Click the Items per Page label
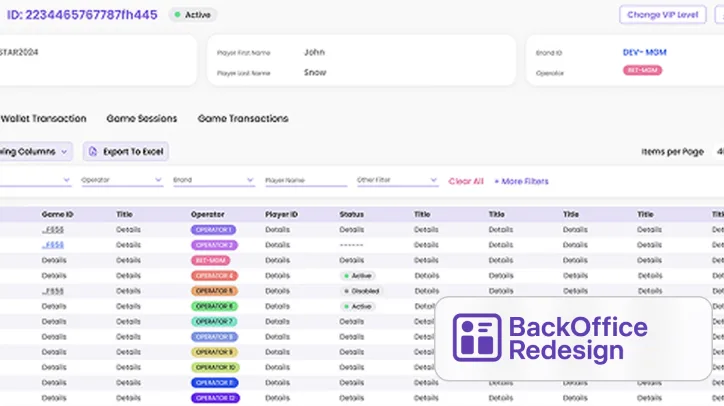 pyautogui.click(x=672, y=151)
